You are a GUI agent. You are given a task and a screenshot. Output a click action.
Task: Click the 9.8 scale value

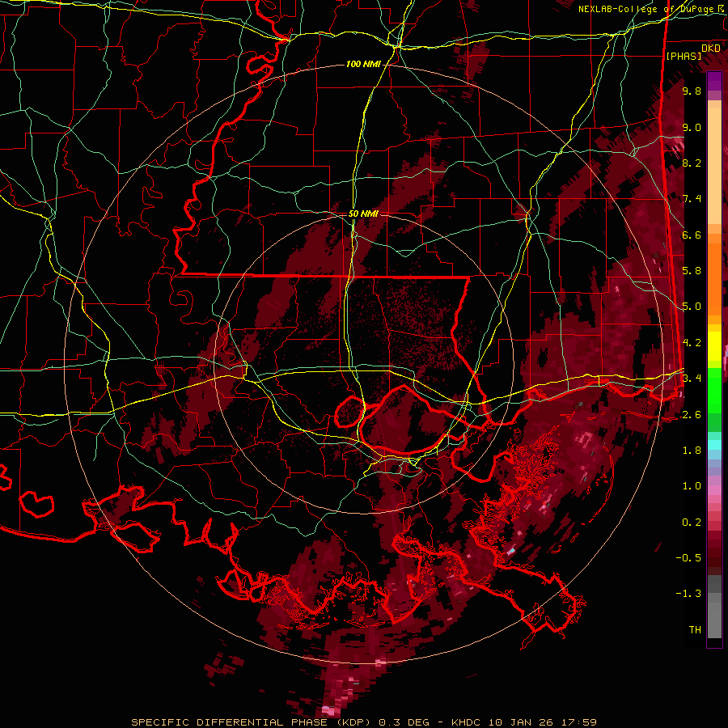(692, 91)
